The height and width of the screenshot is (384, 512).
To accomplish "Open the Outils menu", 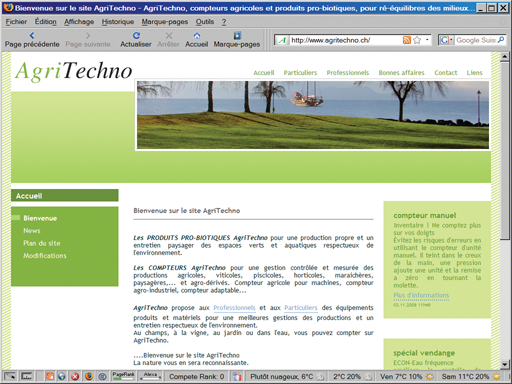I will 205,22.
